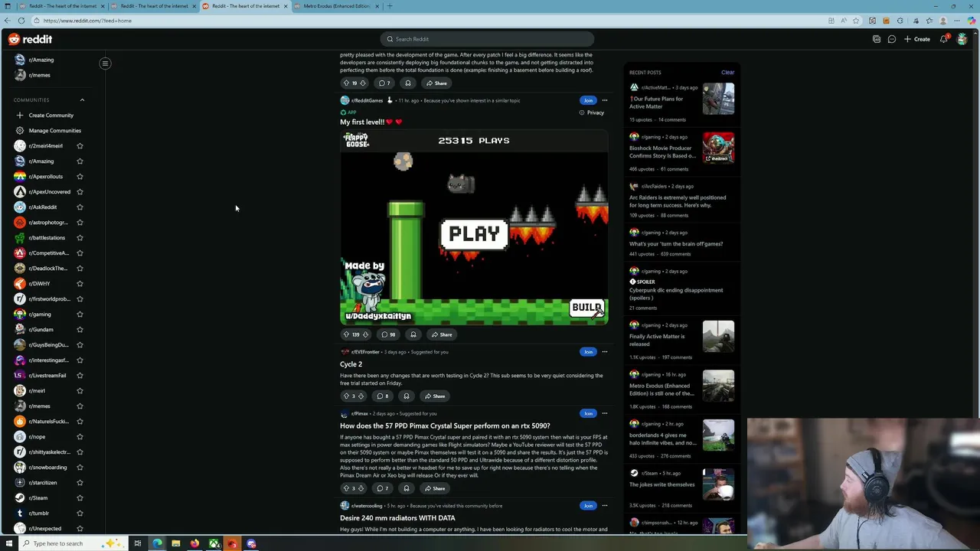Click BUILD button on Flappy Goose game
The width and height of the screenshot is (980, 551).
point(587,308)
